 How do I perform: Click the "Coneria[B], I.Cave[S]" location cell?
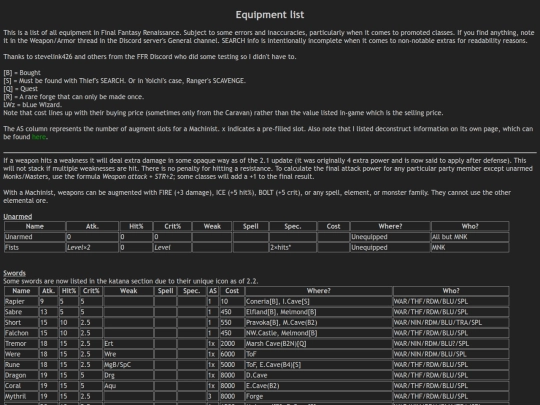coord(319,301)
